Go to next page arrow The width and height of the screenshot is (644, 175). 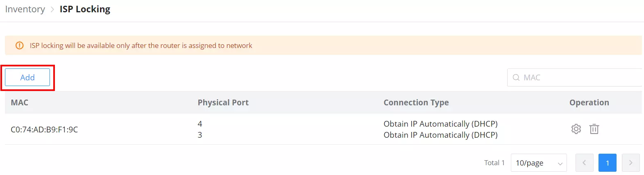[x=630, y=163]
